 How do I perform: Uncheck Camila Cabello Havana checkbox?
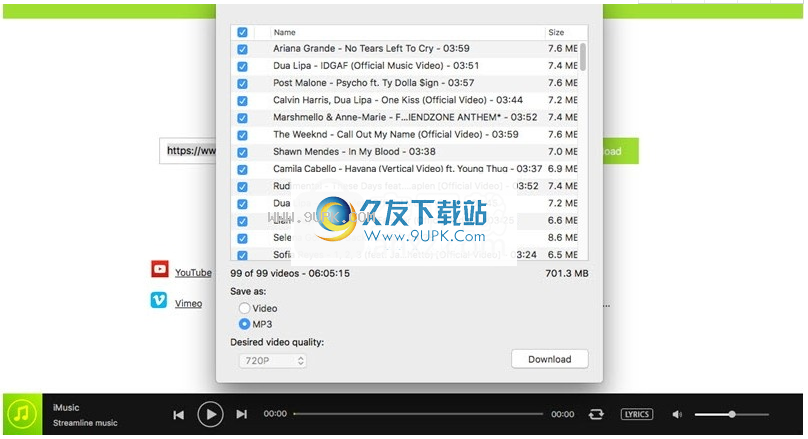pyautogui.click(x=242, y=170)
